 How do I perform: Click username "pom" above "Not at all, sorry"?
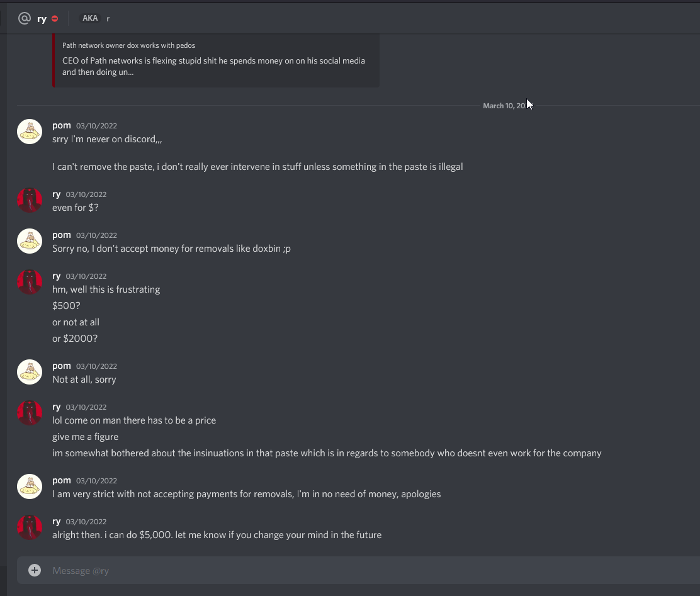point(62,366)
